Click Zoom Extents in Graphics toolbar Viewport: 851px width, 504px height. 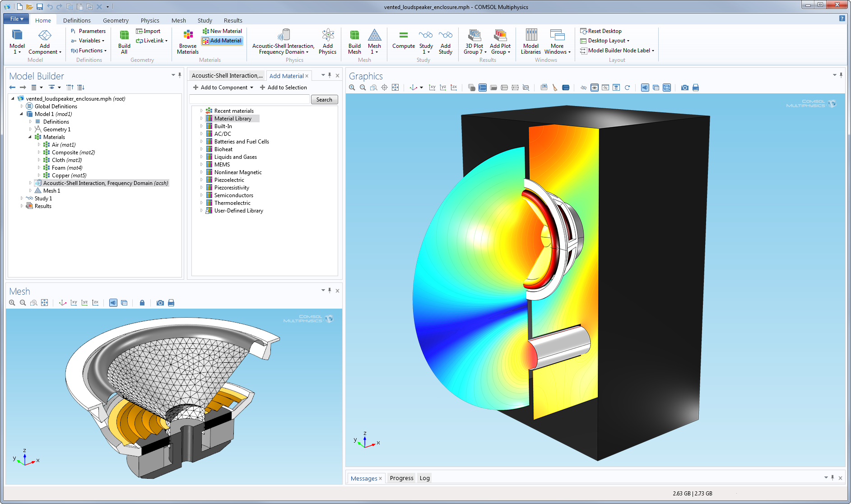point(395,88)
